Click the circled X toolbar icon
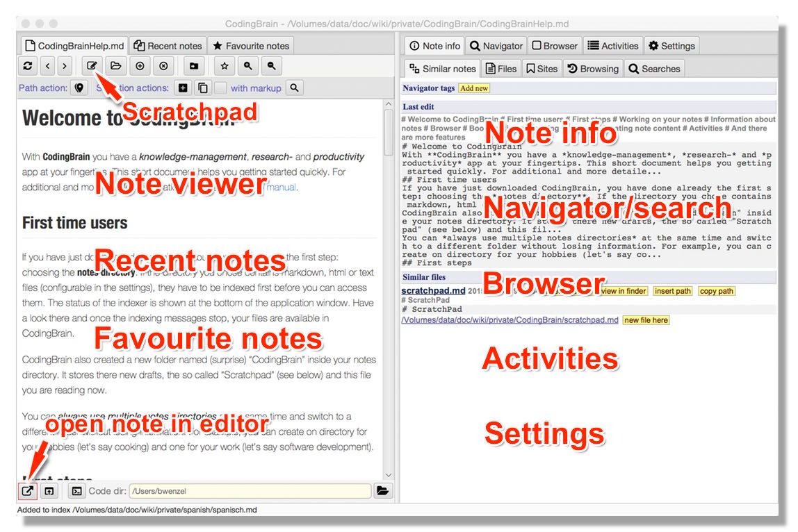 point(163,66)
